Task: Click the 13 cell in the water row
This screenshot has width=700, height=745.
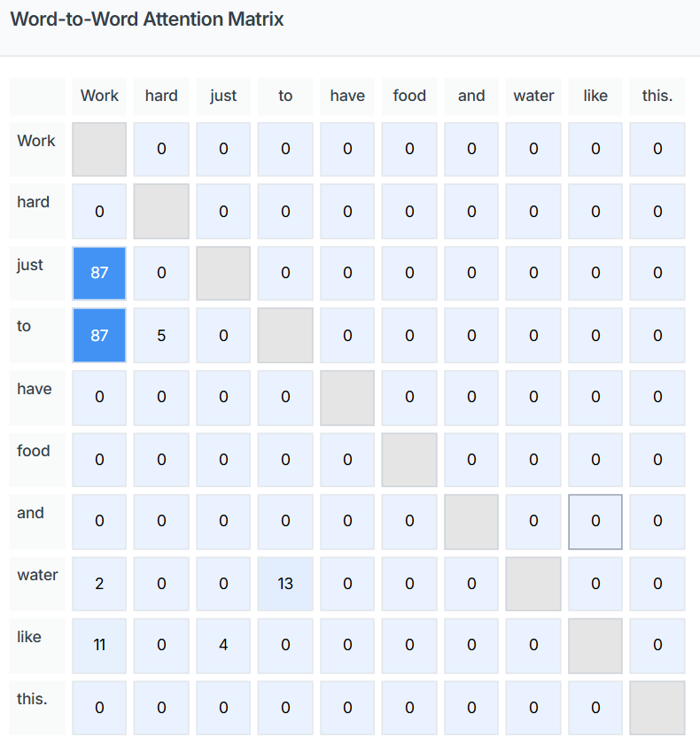Action: click(x=285, y=584)
